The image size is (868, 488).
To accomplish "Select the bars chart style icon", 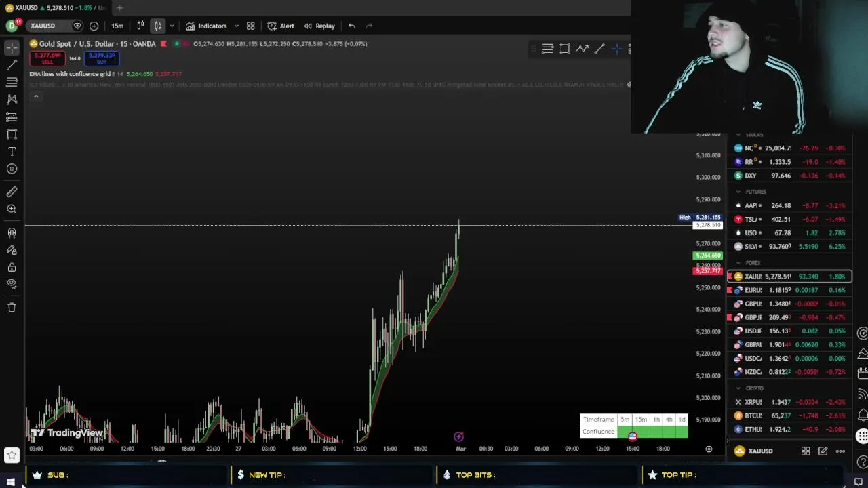I will [140, 26].
